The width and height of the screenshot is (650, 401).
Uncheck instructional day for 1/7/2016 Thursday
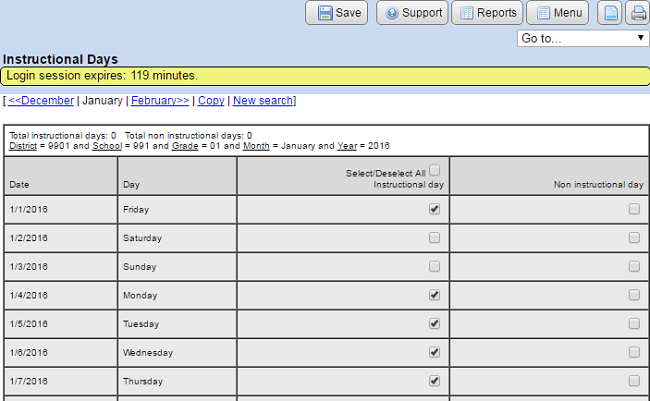(434, 381)
